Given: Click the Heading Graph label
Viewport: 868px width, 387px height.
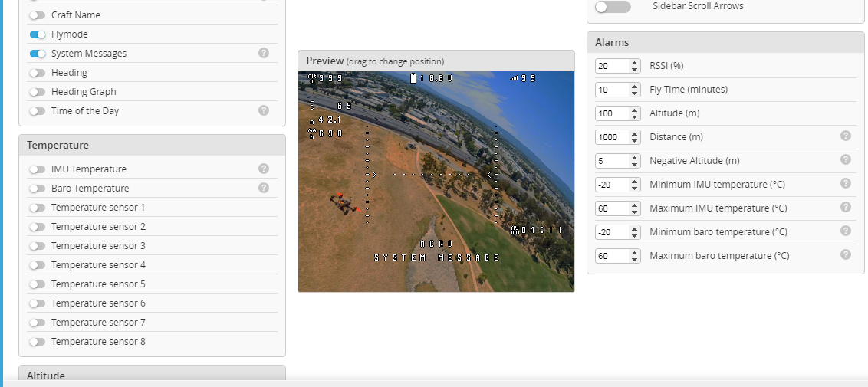Looking at the screenshot, I should click(84, 92).
